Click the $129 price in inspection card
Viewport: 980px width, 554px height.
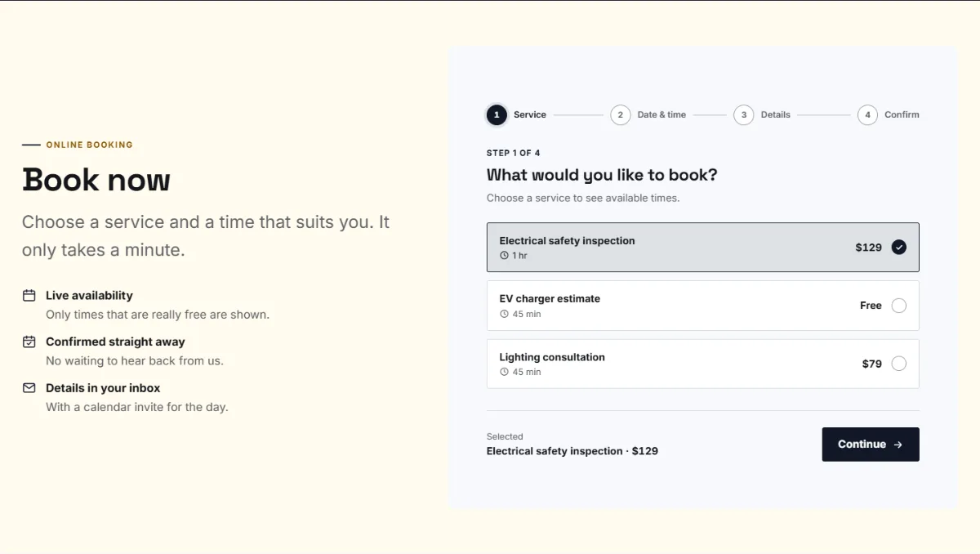click(868, 248)
